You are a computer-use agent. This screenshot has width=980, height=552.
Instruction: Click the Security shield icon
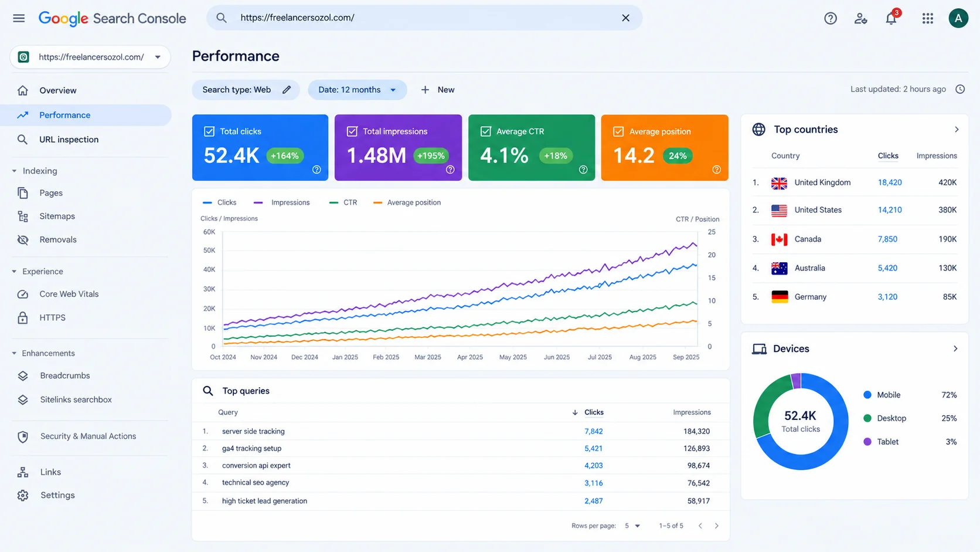[23, 436]
